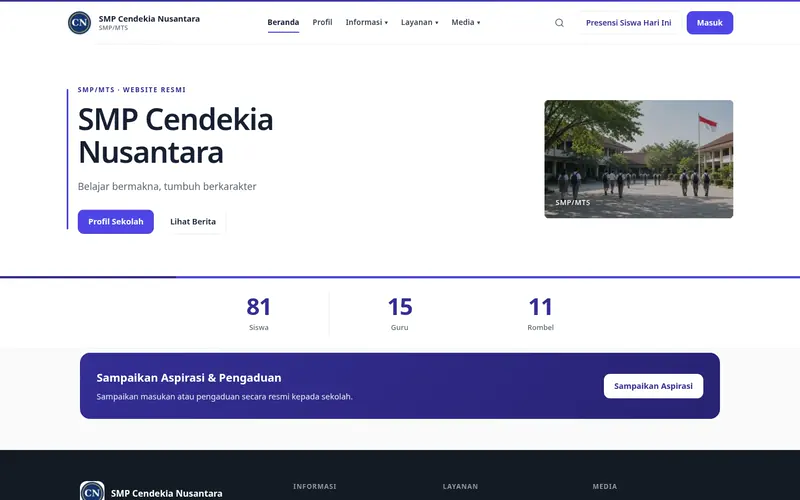Viewport: 800px width, 500px height.
Task: Click text Sampaikan masukan atau pengaduan description
Action: [x=224, y=396]
